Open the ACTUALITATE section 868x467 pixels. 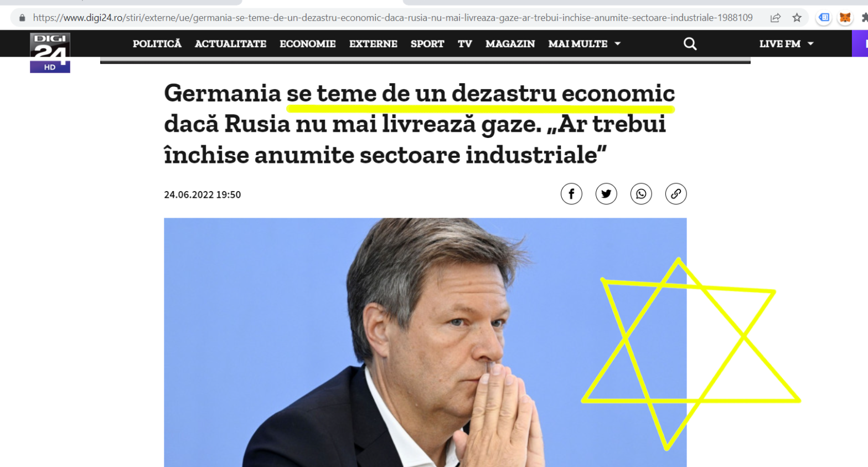click(230, 44)
